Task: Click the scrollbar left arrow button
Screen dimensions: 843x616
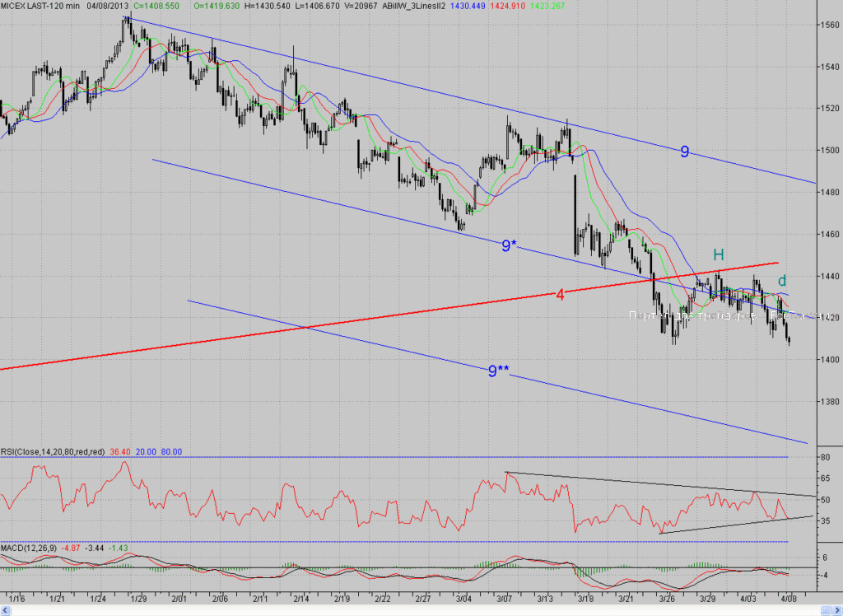Action: tap(5, 611)
